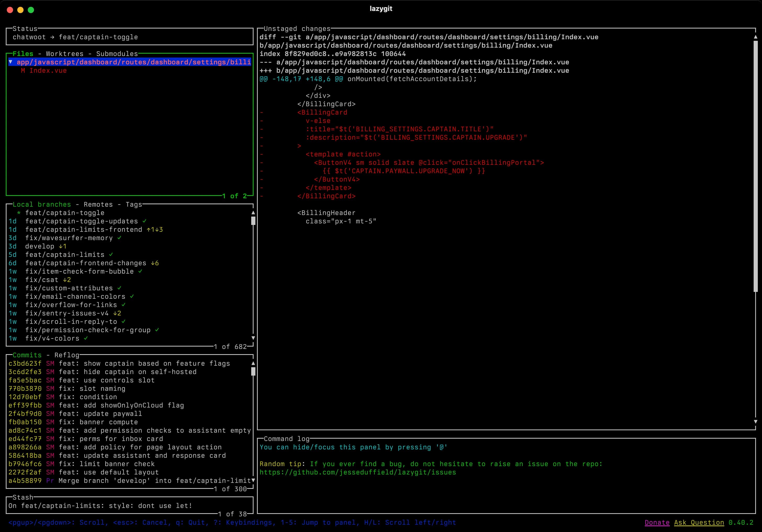Switch to the Tags tab

(x=133, y=204)
